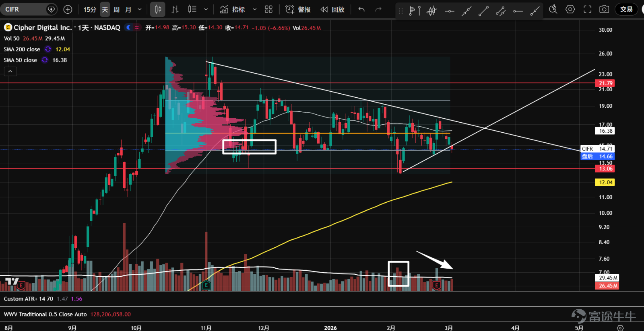Click the 2026 label on time axis
The height and width of the screenshot is (331, 644).
click(330, 328)
